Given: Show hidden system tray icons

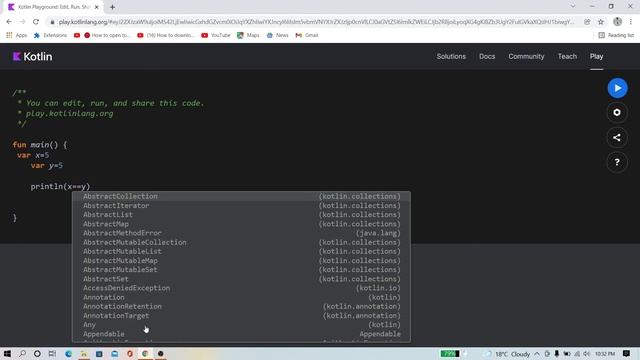Looking at the screenshot, I should pos(537,354).
